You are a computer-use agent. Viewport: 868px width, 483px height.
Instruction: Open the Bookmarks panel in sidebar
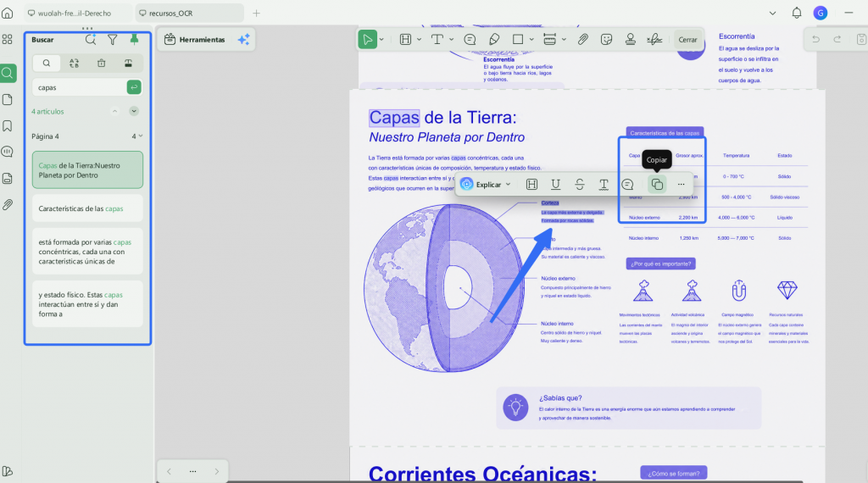coord(8,125)
